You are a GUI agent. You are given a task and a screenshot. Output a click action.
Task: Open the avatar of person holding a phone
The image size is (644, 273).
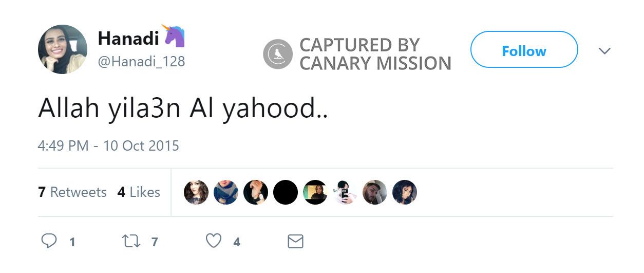tap(345, 192)
